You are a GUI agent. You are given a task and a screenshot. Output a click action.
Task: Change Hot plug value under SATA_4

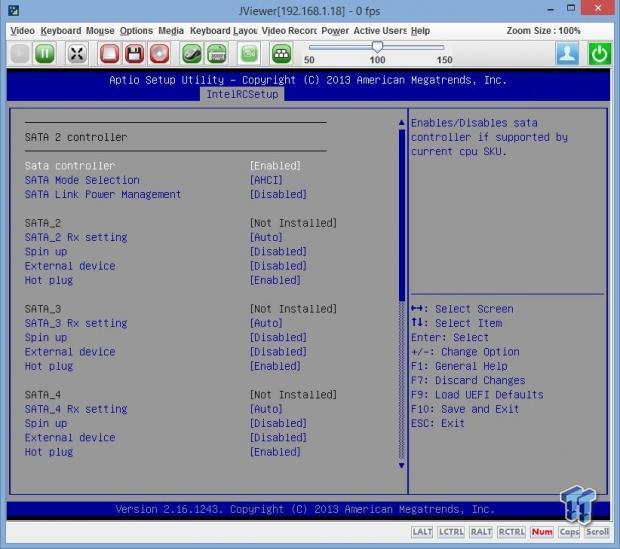(x=275, y=452)
